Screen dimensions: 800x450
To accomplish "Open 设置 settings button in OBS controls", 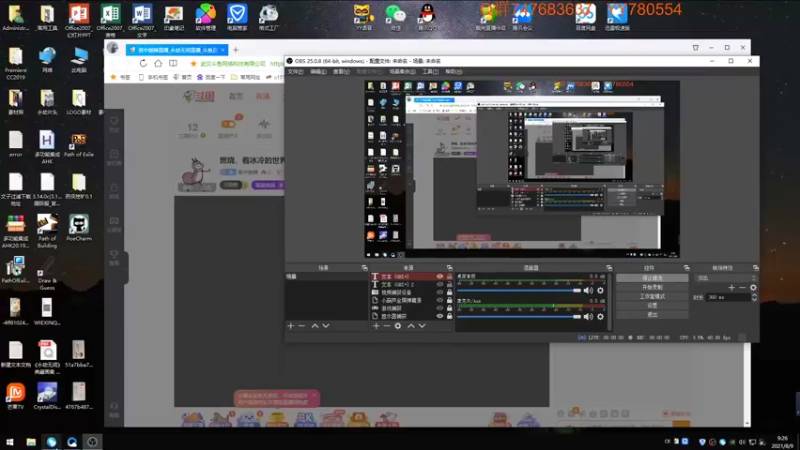I will (x=652, y=306).
